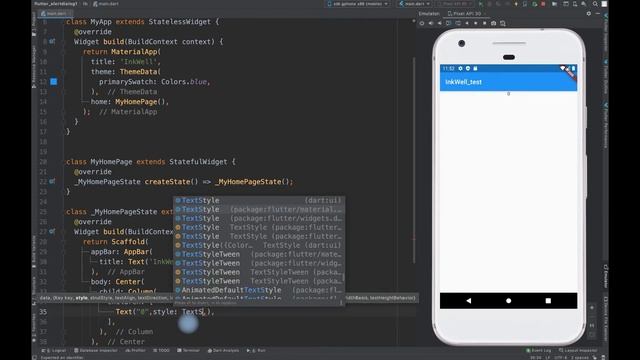The width and height of the screenshot is (640, 360).
Task: Open the Database Inspector tool window
Action: pyautogui.click(x=96, y=350)
